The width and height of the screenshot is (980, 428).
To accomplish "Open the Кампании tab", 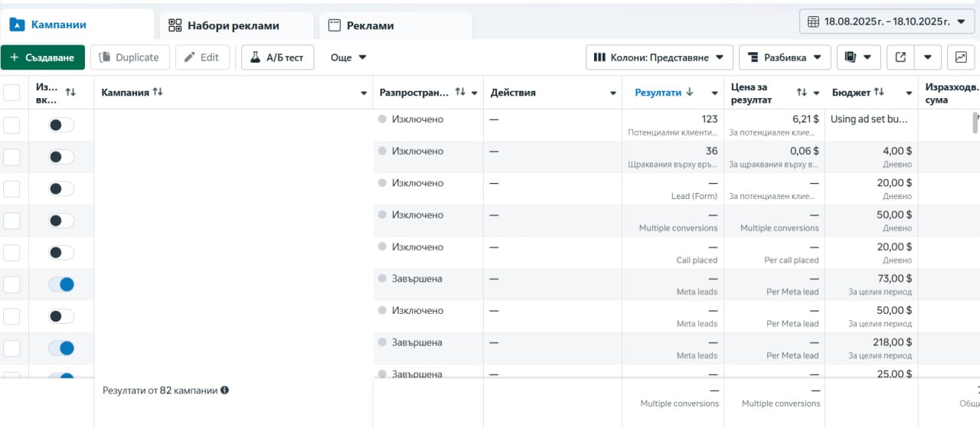I will [77, 25].
